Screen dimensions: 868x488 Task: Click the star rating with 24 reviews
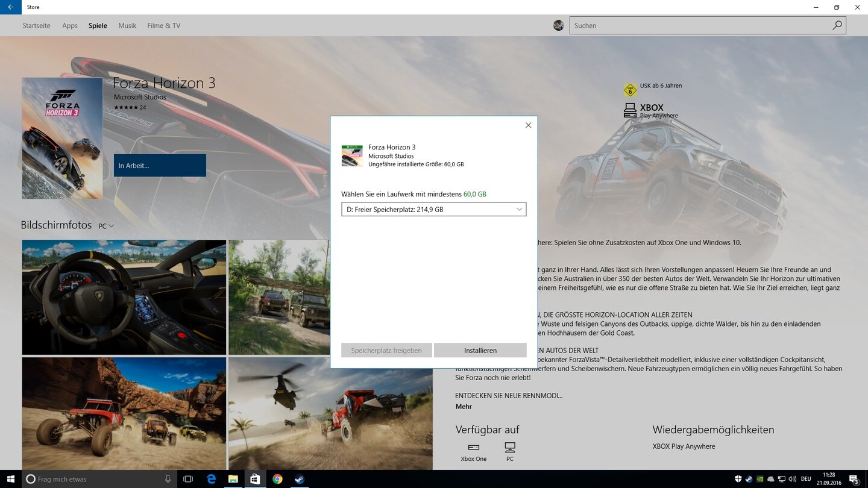point(130,107)
